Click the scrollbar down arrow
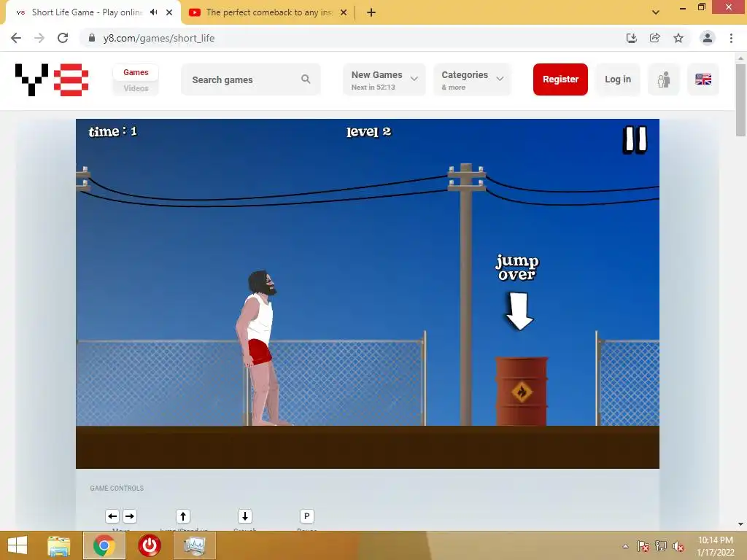 (x=740, y=524)
